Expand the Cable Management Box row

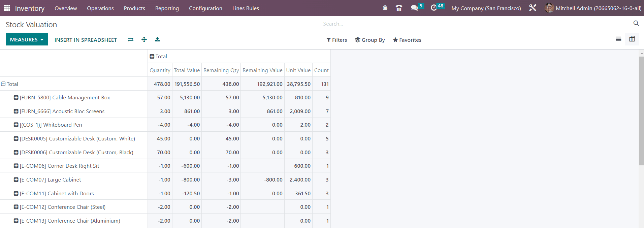click(x=16, y=97)
